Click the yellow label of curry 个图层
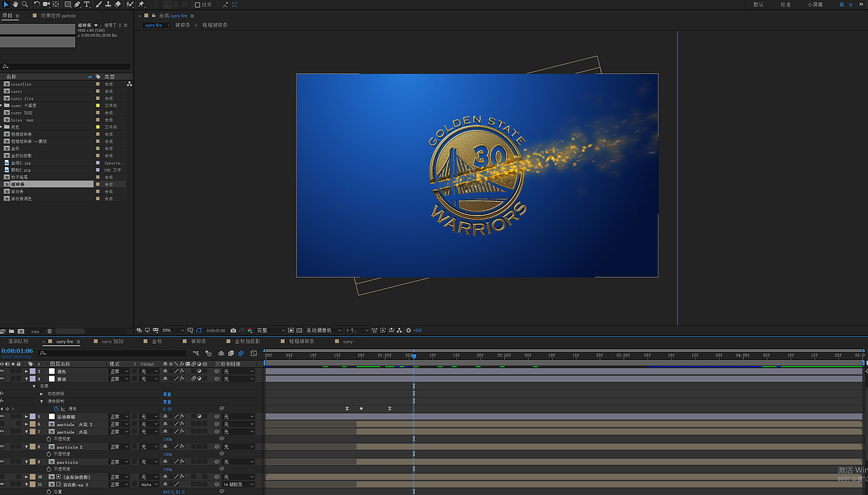The image size is (868, 495). click(x=98, y=106)
